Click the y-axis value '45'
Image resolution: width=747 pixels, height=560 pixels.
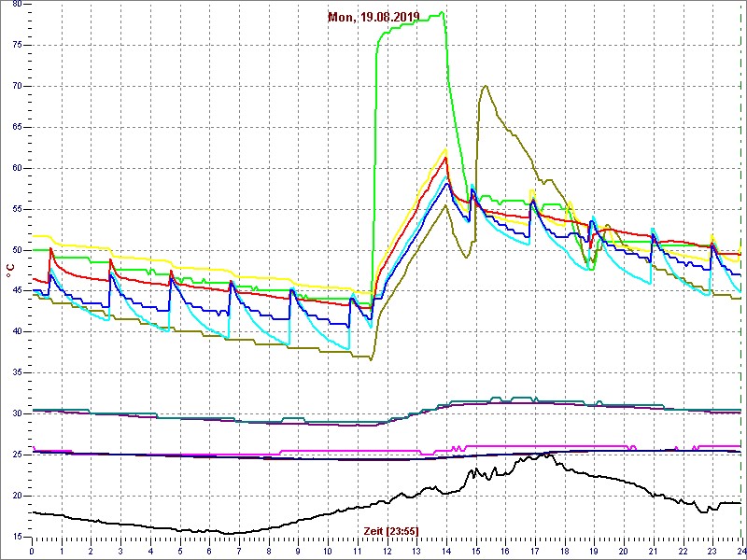pyautogui.click(x=16, y=291)
